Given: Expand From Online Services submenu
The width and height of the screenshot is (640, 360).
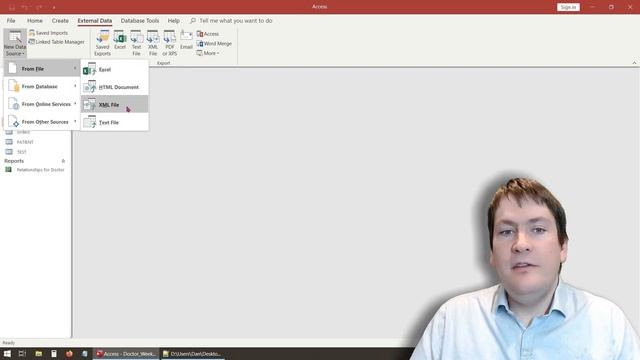Looking at the screenshot, I should 42,104.
